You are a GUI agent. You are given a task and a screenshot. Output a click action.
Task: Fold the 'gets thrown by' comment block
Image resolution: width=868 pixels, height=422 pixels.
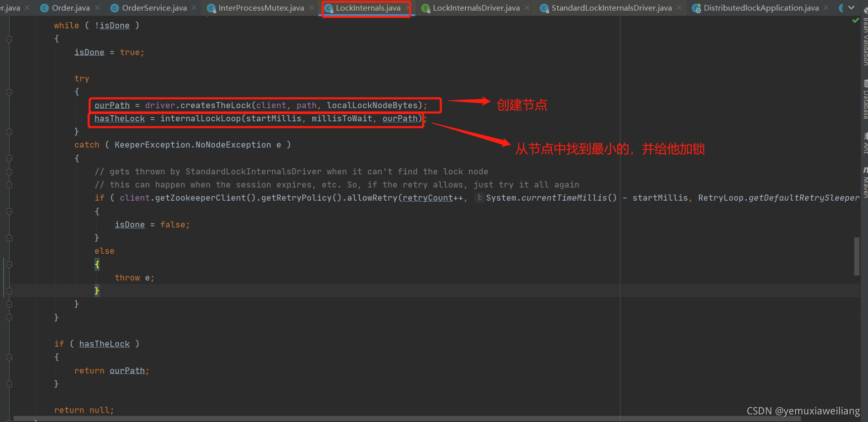(9, 172)
